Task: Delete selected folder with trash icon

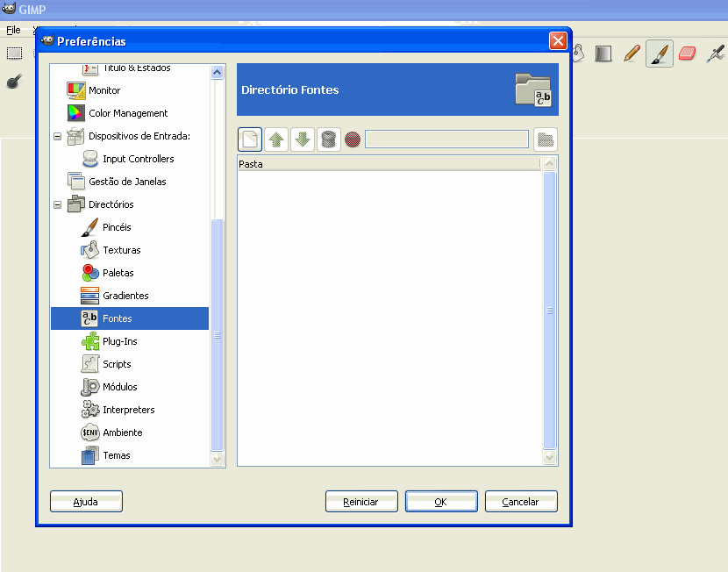Action: tap(329, 139)
